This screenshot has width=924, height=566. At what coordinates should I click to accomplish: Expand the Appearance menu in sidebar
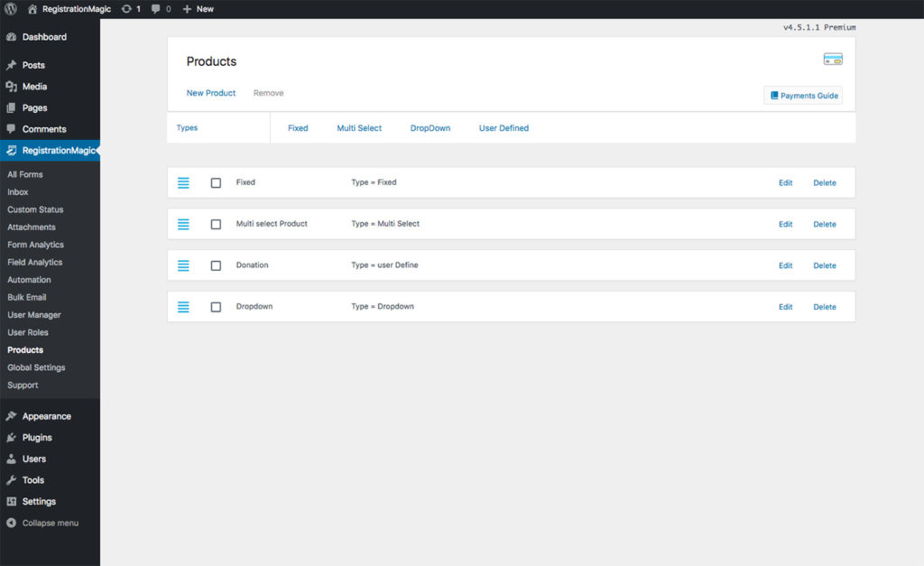pos(46,416)
